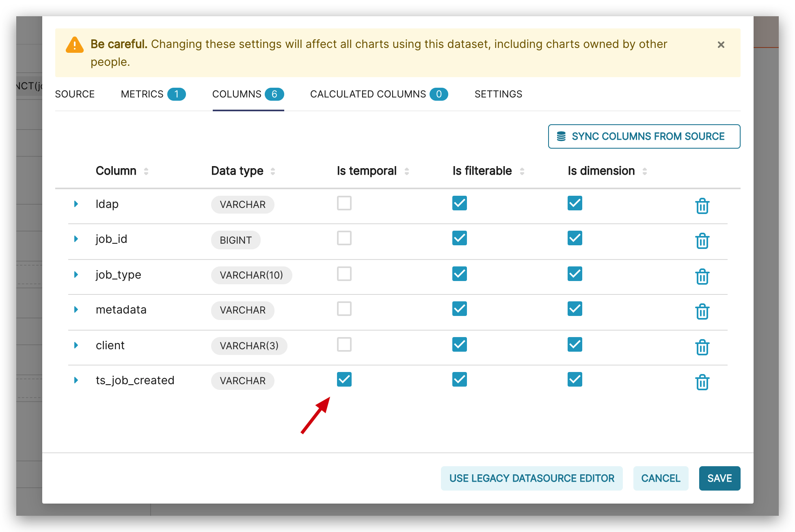The image size is (795, 532).
Task: Click Use Legacy Datasource Editor
Action: tap(531, 478)
